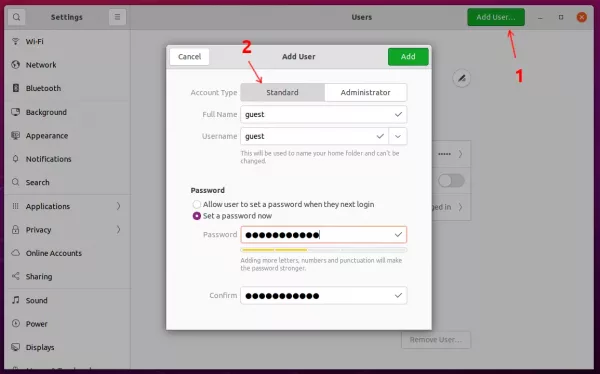The width and height of the screenshot is (600, 374).
Task: Open the password row chevron in Users
Action: 460,154
